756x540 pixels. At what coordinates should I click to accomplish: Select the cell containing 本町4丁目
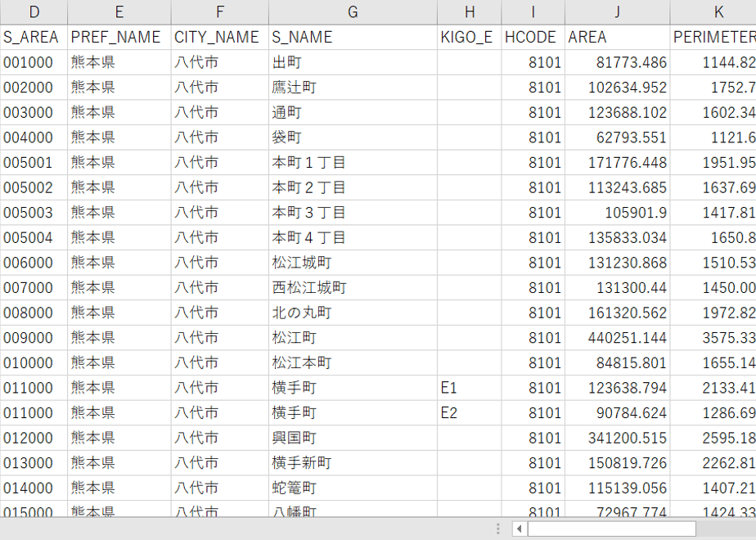(x=353, y=237)
